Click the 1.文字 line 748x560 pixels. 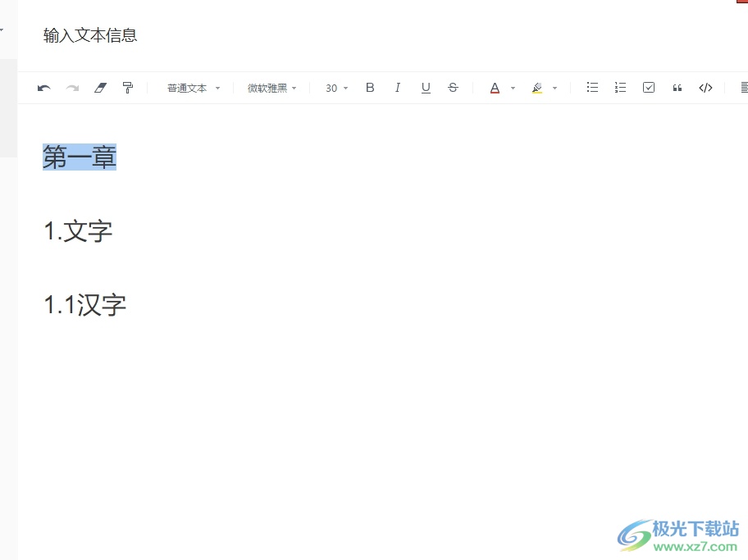coord(78,231)
